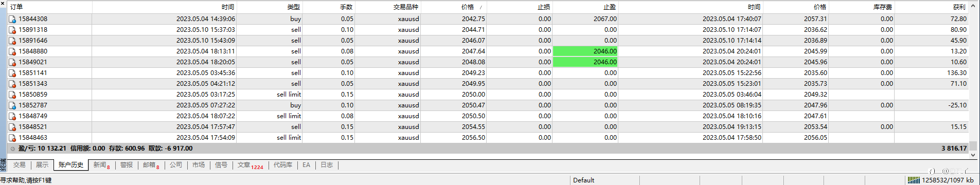The image size is (980, 185).
Task: Click the lot size 0.15 of order 15848521
Action: point(347,127)
